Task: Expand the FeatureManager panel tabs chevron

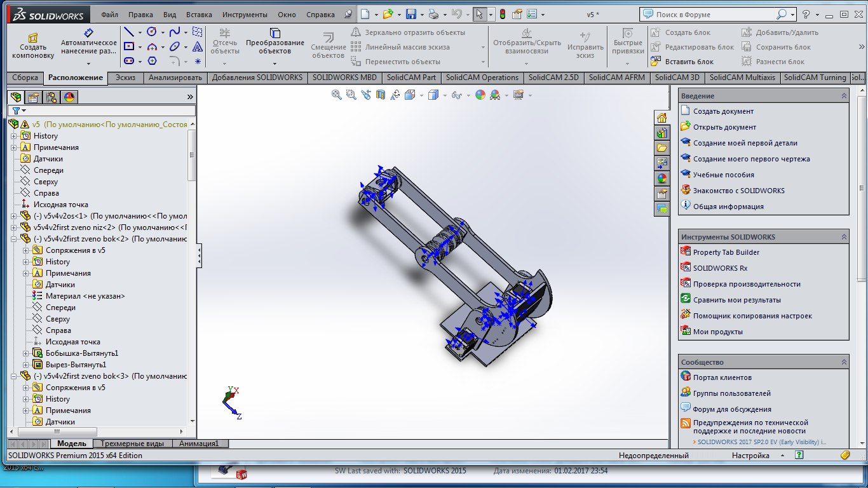Action: click(189, 97)
